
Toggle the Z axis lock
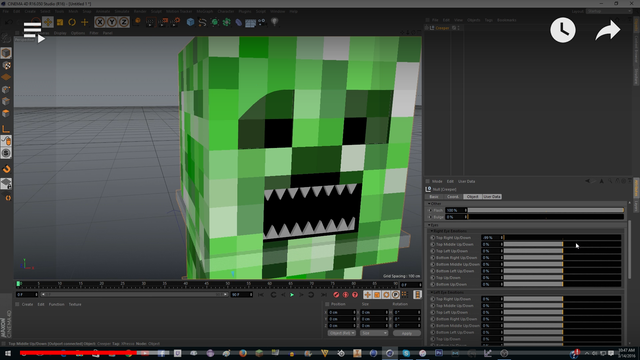click(124, 22)
